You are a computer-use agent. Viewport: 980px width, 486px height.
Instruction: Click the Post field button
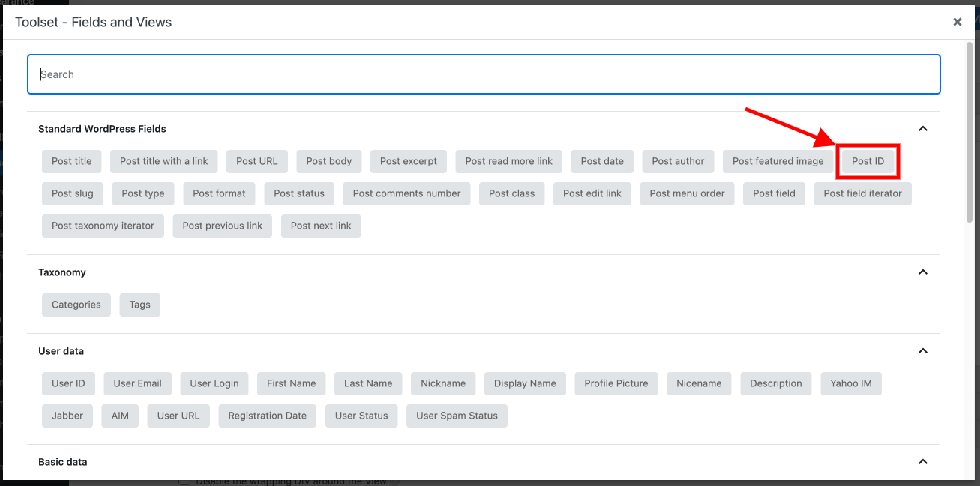point(775,193)
